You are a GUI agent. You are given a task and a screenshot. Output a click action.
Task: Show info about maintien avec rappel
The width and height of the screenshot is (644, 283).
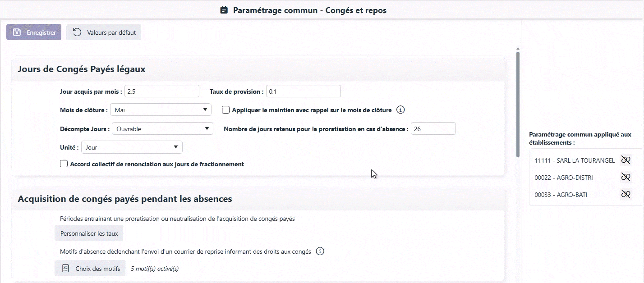click(400, 110)
